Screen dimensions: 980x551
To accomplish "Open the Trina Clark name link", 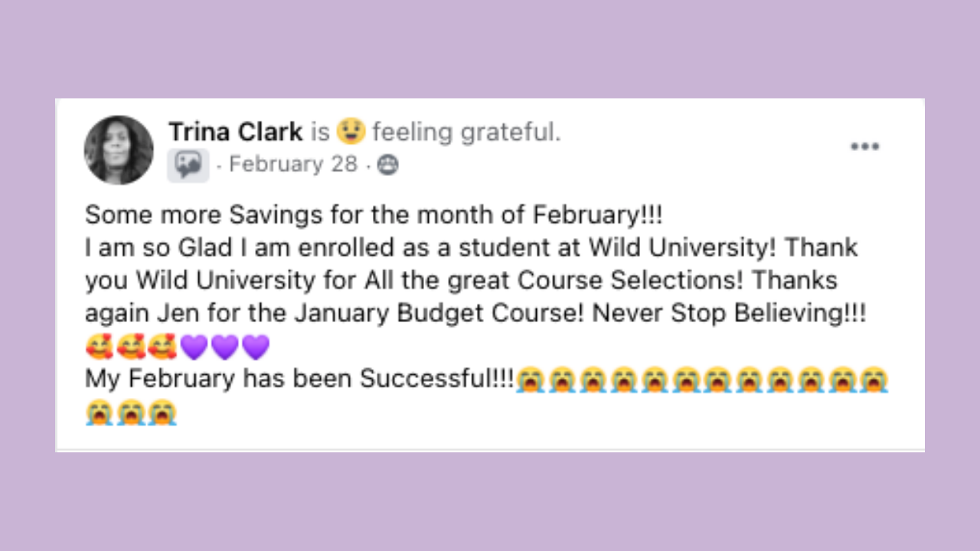I will (x=236, y=132).
